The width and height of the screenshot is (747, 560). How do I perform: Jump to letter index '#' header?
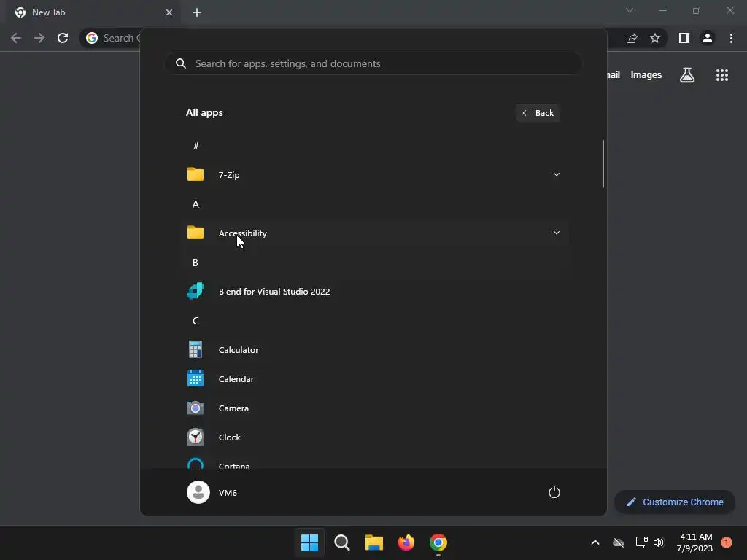pos(196,145)
